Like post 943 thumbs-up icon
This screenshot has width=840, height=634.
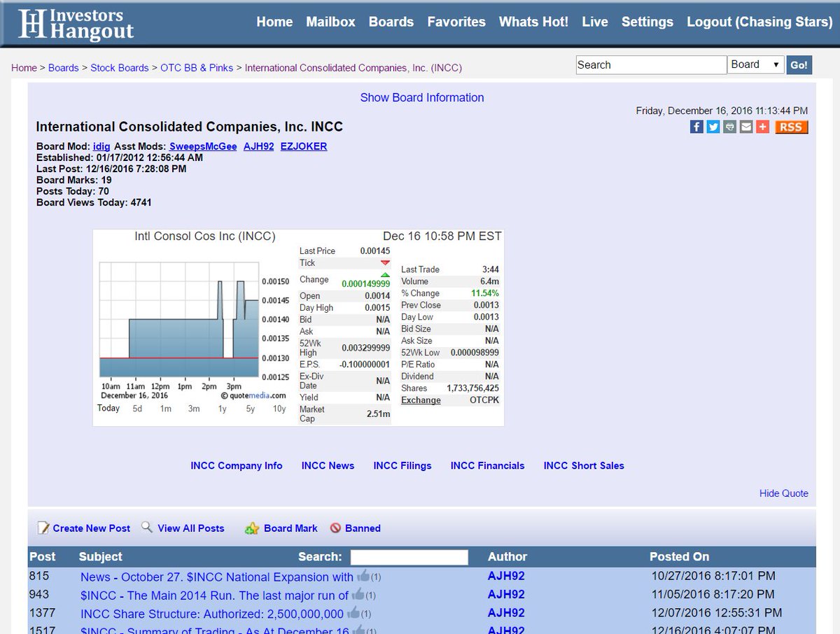pyautogui.click(x=358, y=594)
